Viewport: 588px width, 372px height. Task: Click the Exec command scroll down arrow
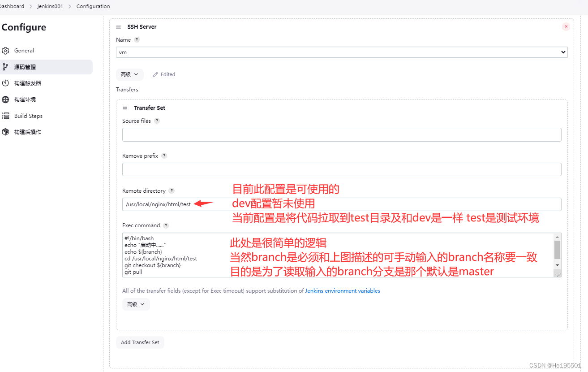point(557,265)
